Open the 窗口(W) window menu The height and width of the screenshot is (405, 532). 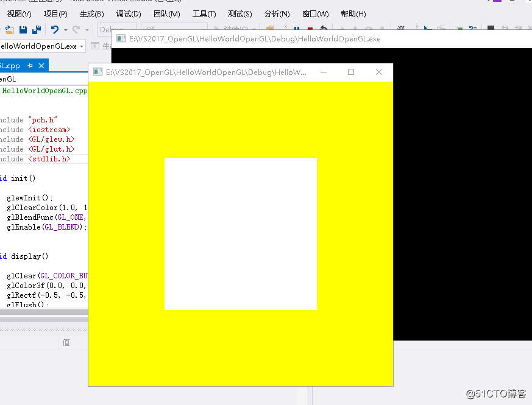(x=316, y=14)
